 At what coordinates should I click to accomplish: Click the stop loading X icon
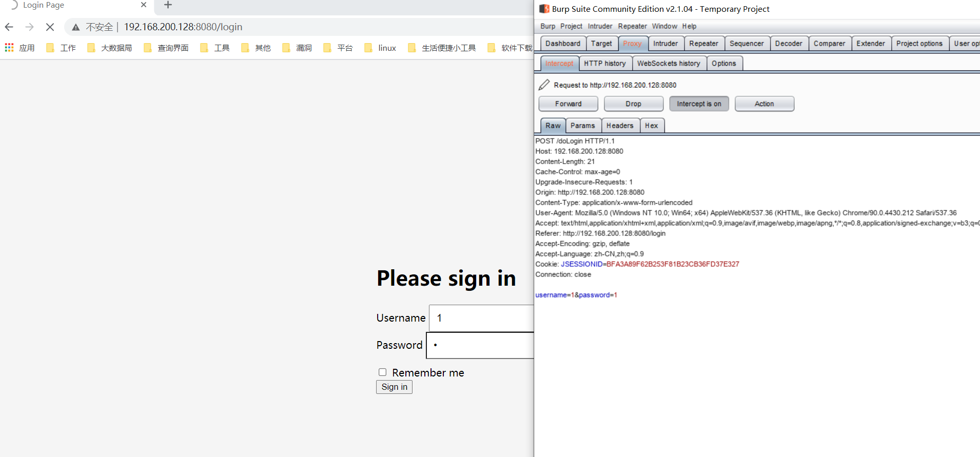tap(50, 27)
